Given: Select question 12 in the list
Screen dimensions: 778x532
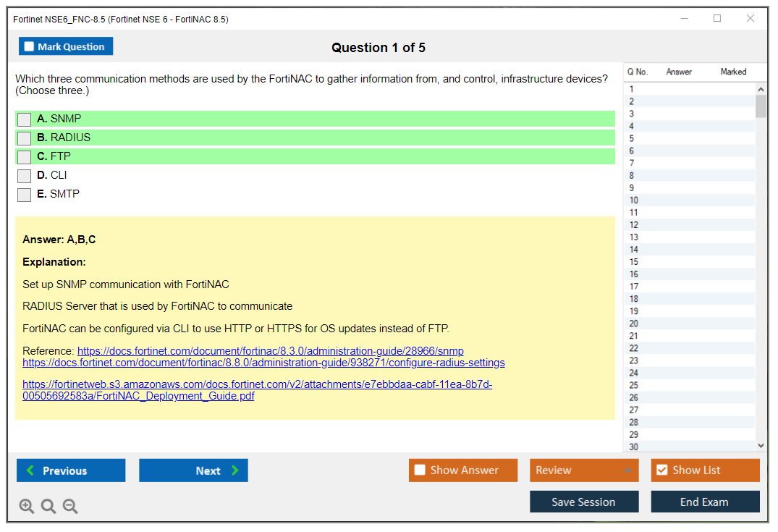Looking at the screenshot, I should point(634,225).
